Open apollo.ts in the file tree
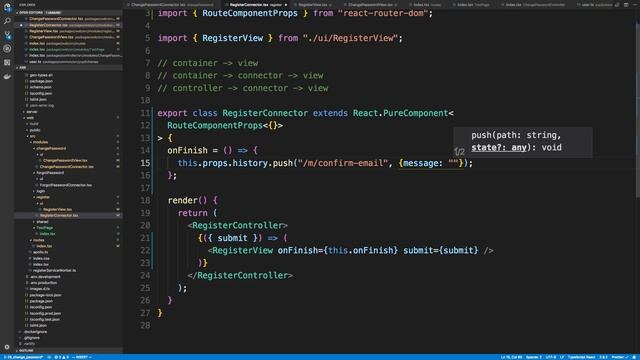640x360 pixels. pos(40,252)
